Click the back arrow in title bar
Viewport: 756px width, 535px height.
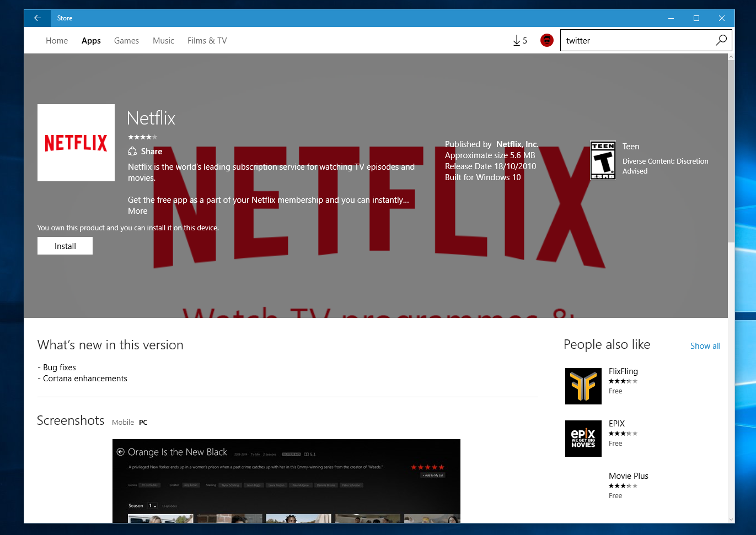pyautogui.click(x=37, y=18)
